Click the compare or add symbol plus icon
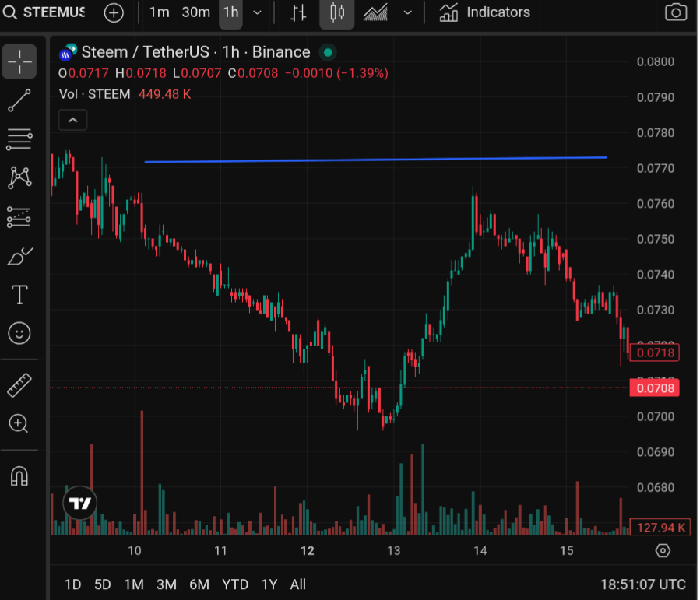The height and width of the screenshot is (600, 700). click(114, 12)
